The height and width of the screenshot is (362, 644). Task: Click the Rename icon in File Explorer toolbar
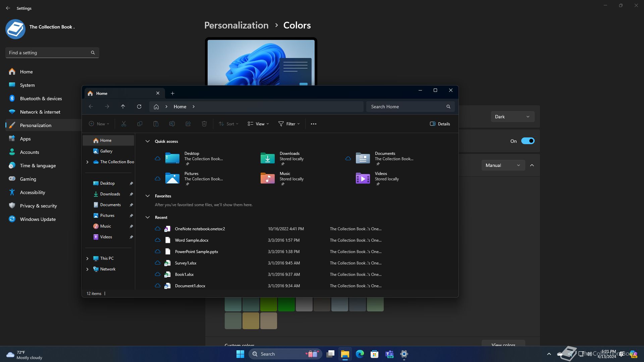[x=172, y=124]
